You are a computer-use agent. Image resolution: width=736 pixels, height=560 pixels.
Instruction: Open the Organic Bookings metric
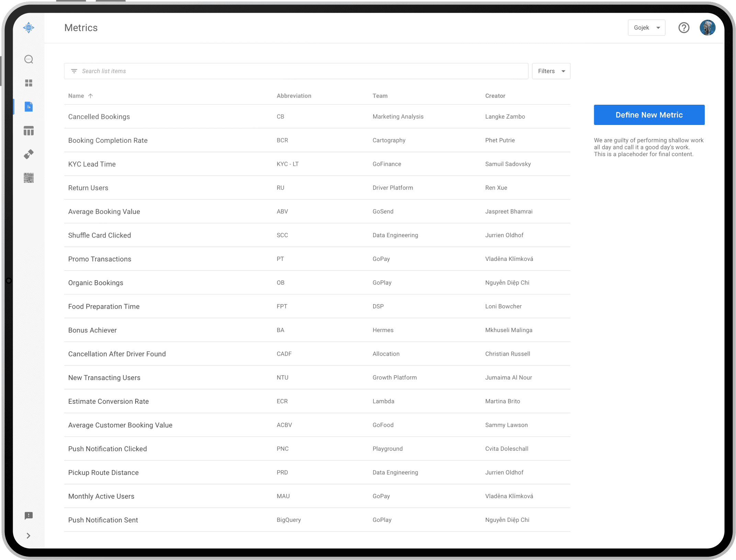pyautogui.click(x=95, y=283)
